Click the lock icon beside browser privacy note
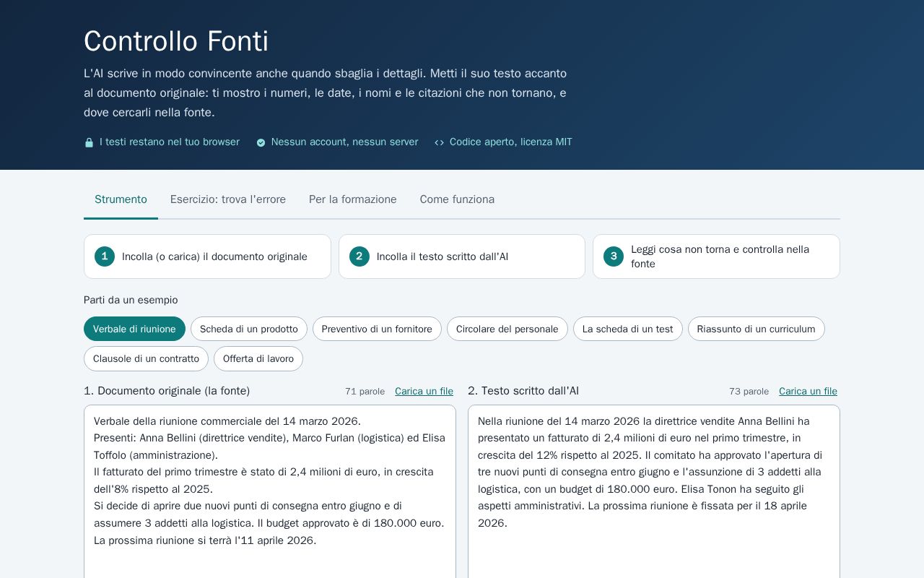This screenshot has width=924, height=578. click(x=89, y=142)
